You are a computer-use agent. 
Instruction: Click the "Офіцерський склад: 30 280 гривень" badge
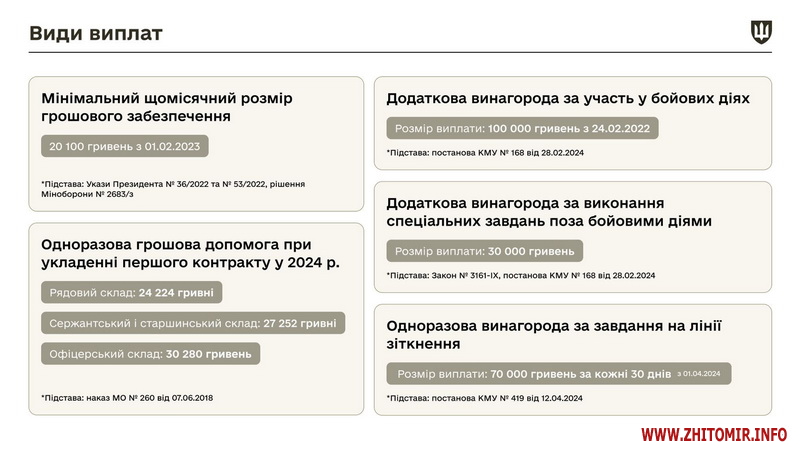click(150, 353)
